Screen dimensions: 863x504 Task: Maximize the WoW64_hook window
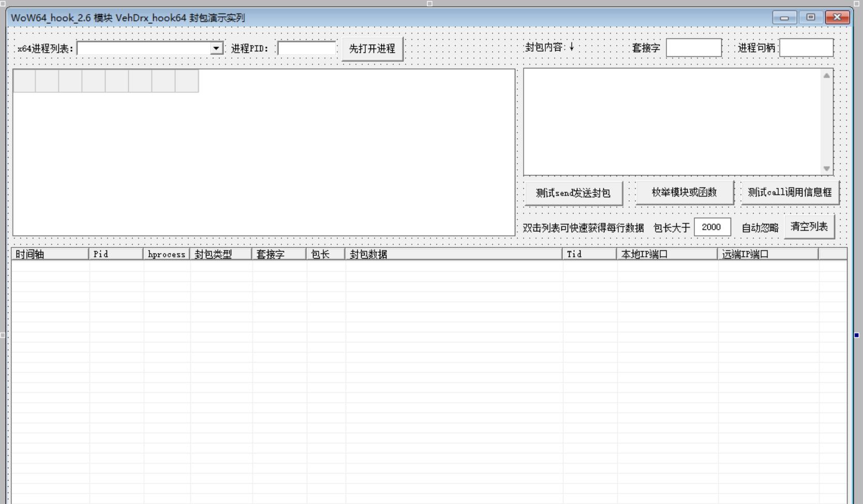[811, 18]
